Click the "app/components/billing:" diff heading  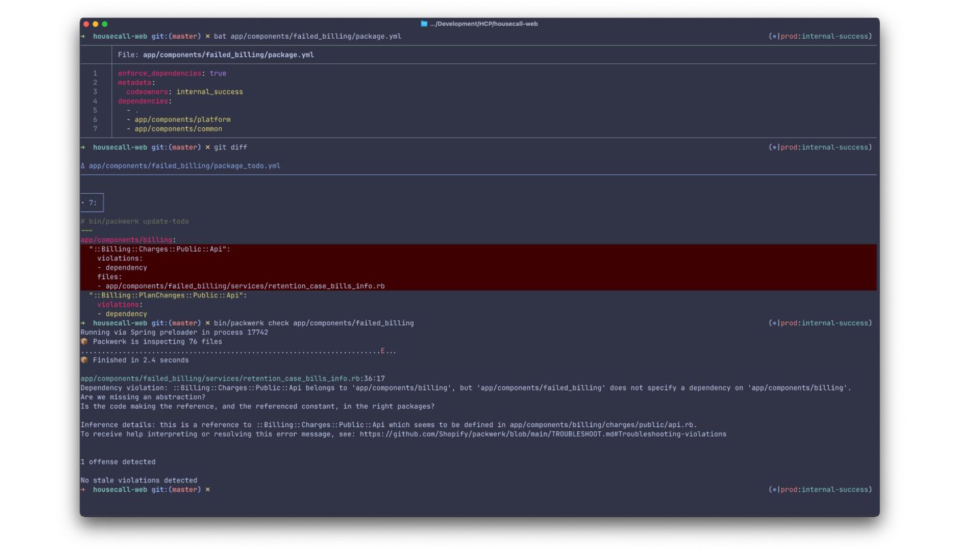[128, 240]
